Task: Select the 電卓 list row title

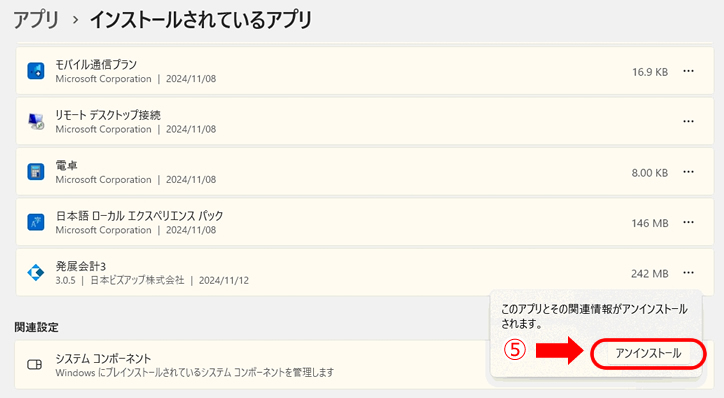Action: click(x=66, y=165)
